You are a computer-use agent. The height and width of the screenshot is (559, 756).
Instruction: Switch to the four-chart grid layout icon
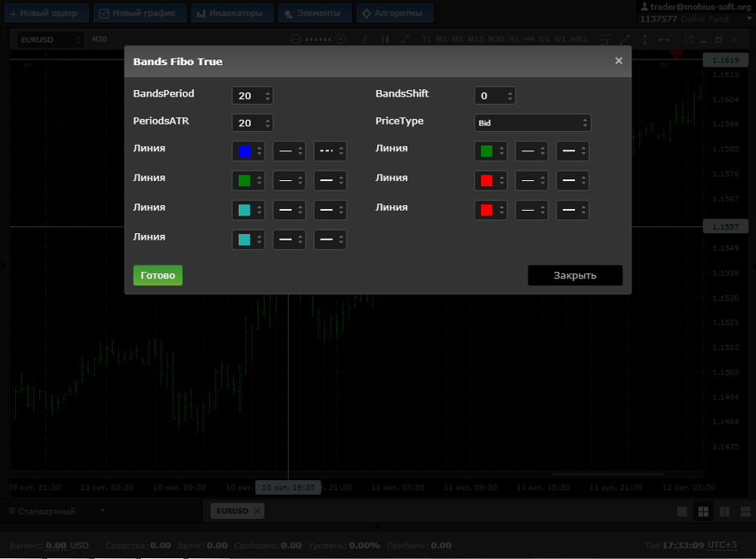pyautogui.click(x=704, y=512)
